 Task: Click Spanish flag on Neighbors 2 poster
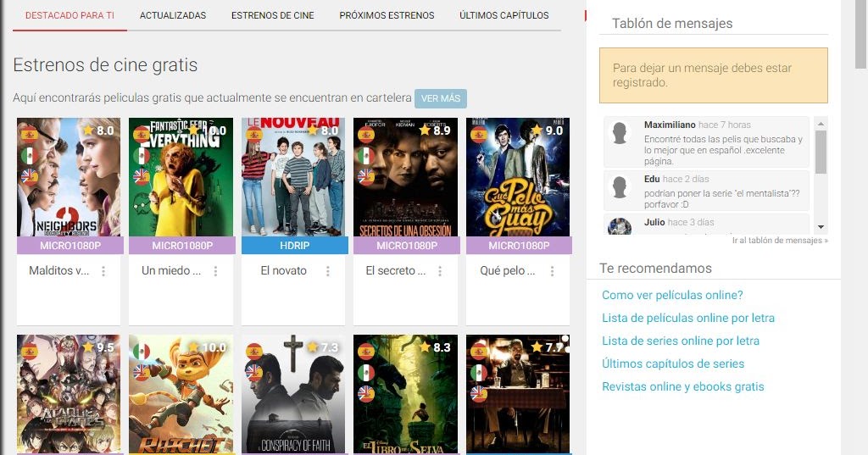point(29,134)
